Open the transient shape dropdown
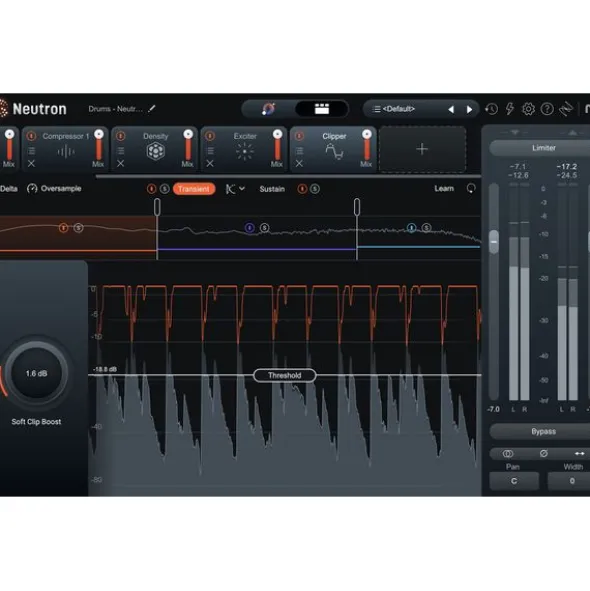Image resolution: width=590 pixels, height=591 pixels. point(235,189)
